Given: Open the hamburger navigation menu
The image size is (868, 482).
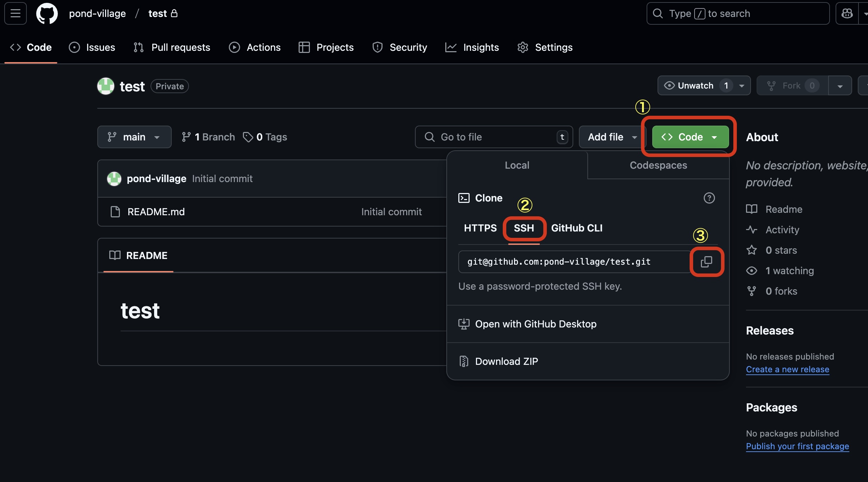Looking at the screenshot, I should (x=15, y=13).
